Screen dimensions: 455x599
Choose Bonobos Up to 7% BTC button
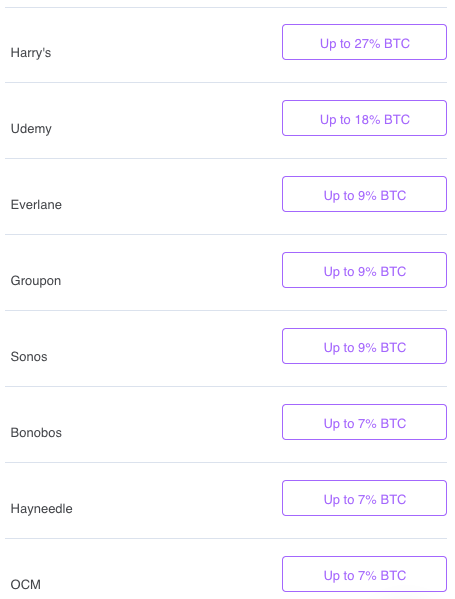[x=364, y=422]
